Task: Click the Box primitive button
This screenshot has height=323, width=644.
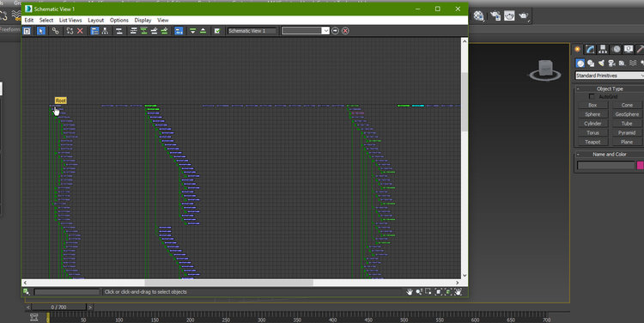Action: (x=592, y=105)
